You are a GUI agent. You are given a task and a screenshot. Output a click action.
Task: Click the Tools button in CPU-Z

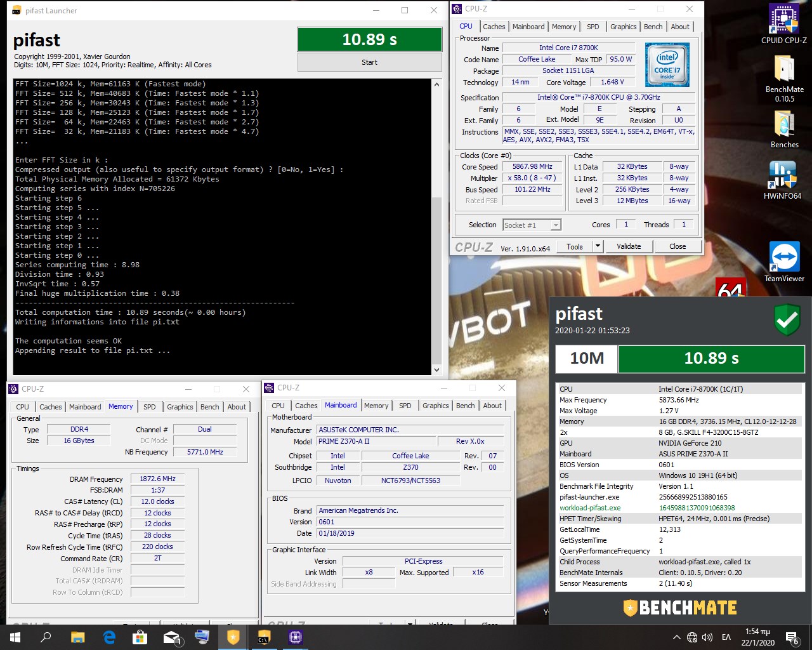[x=575, y=246]
